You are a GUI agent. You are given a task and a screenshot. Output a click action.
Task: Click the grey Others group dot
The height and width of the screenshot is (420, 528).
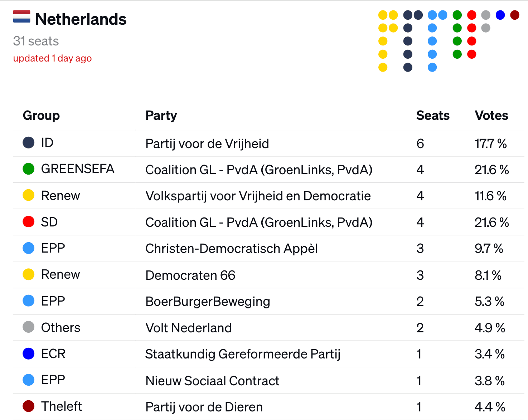pos(29,327)
